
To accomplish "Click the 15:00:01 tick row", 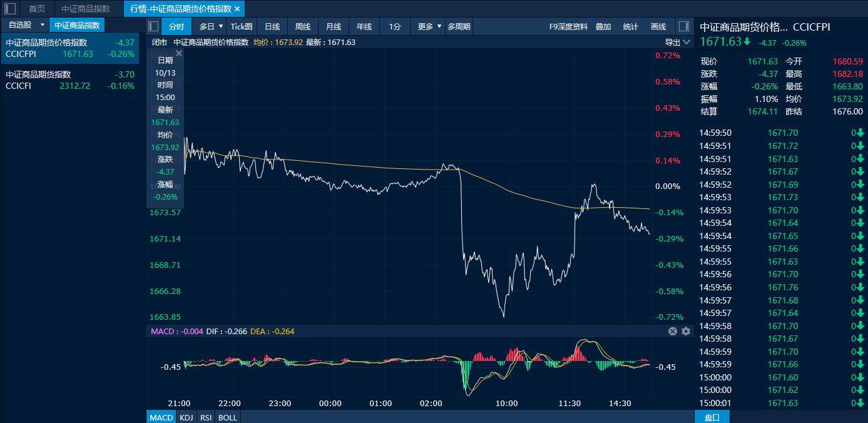I will pyautogui.click(x=781, y=403).
